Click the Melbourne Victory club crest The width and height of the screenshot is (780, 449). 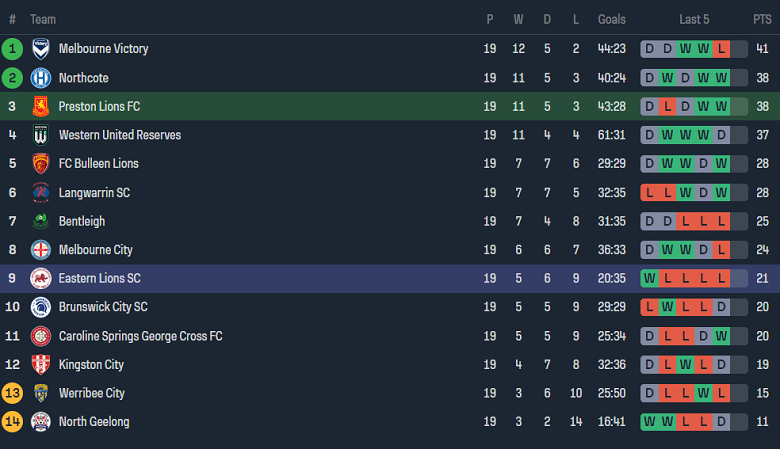tap(41, 48)
